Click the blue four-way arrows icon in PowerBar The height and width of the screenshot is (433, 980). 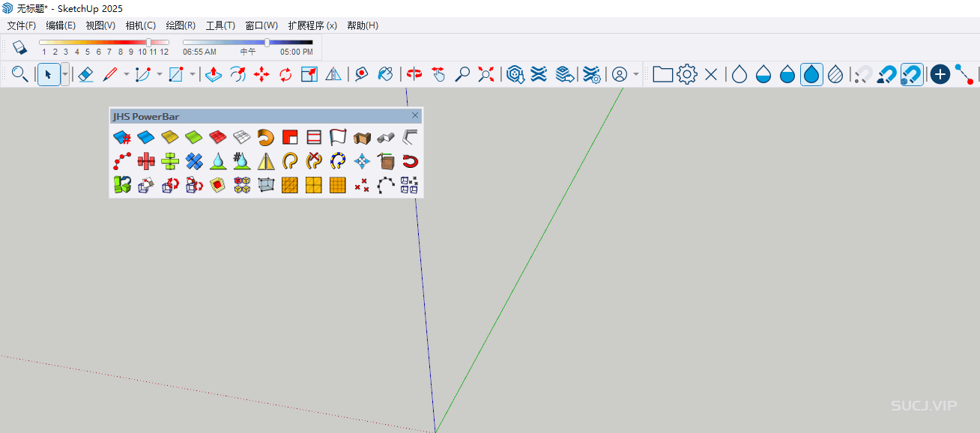click(x=362, y=161)
